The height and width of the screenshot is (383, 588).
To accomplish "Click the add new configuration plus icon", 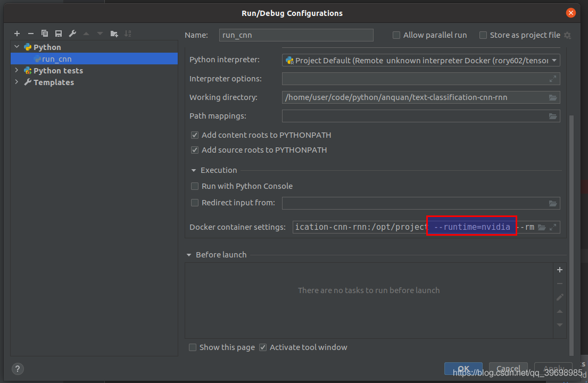I will coord(17,34).
